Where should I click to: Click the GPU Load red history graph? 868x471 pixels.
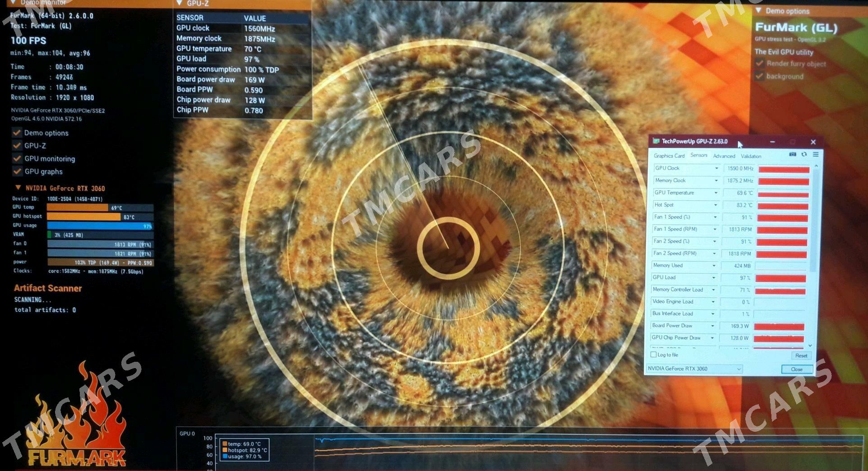pyautogui.click(x=780, y=278)
